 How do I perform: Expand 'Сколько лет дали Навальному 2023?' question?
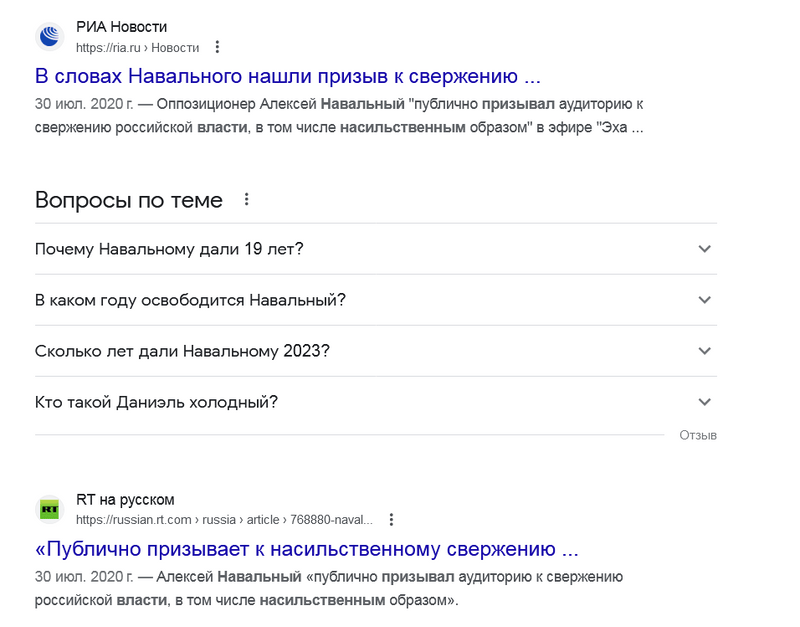182,351
